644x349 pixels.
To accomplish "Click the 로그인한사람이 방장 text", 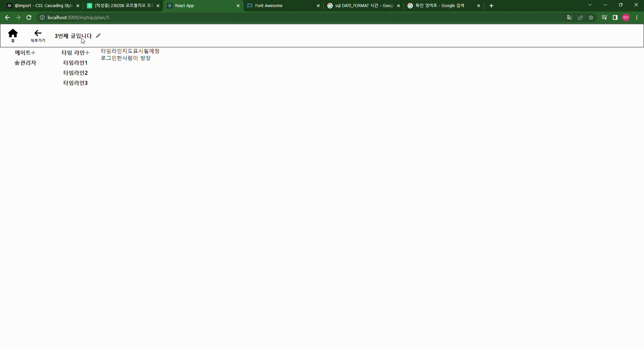I will tap(126, 58).
